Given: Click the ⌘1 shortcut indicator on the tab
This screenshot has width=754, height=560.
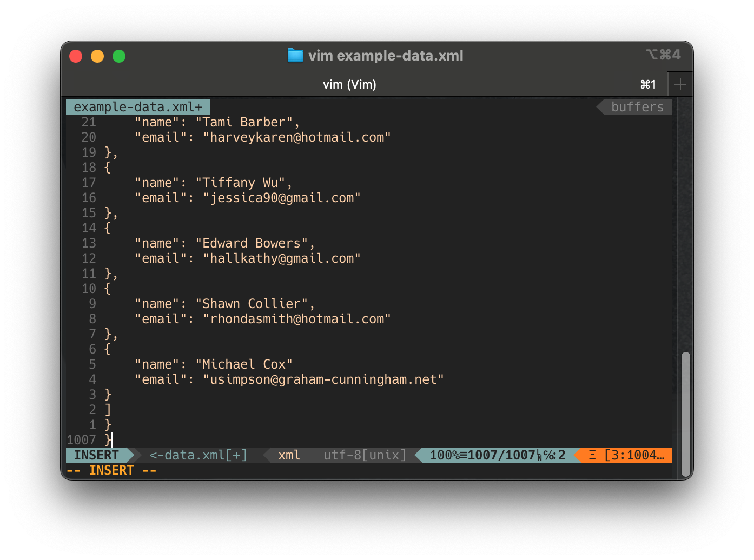Looking at the screenshot, I should (648, 84).
